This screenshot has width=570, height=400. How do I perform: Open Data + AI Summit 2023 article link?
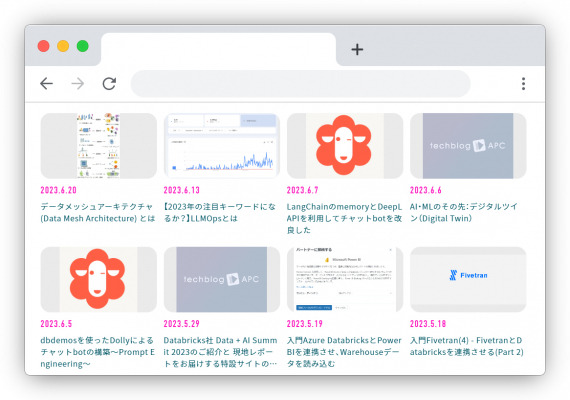[220, 352]
